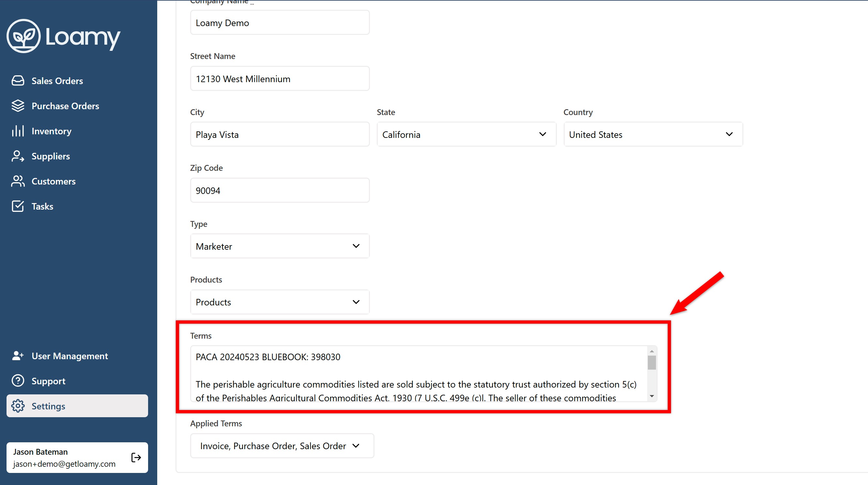
Task: Expand the Country dropdown showing United States
Action: (x=653, y=134)
